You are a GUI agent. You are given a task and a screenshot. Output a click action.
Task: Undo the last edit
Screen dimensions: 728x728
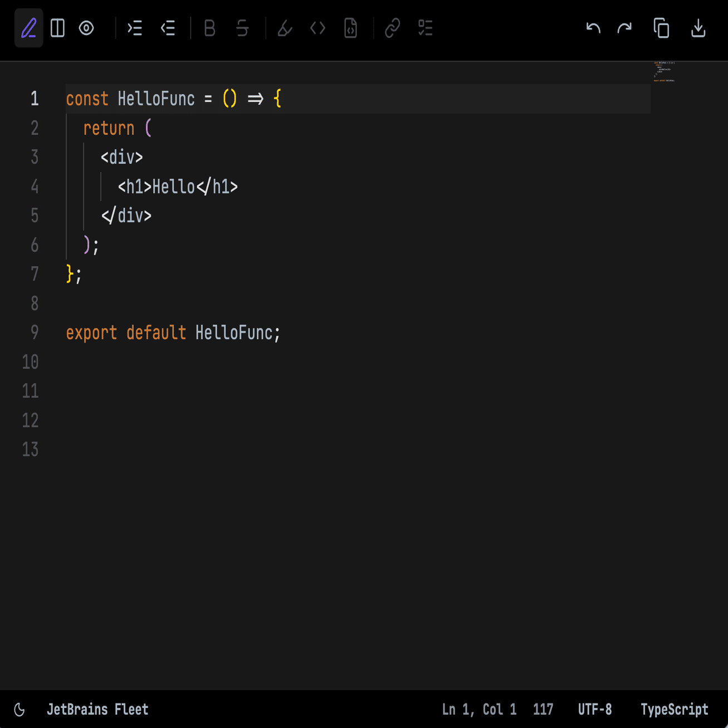tap(593, 28)
